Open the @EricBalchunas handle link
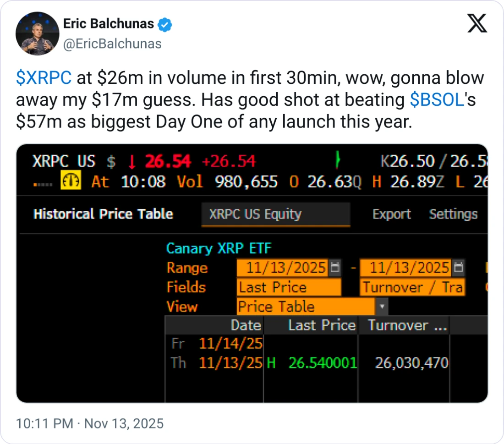Screen dimensions: 504x444 click(x=112, y=44)
